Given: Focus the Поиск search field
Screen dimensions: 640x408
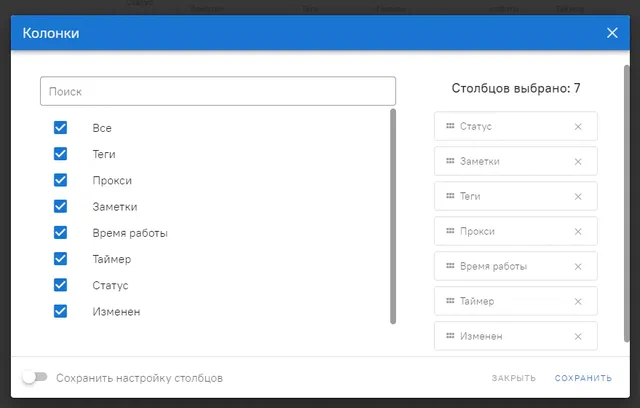Looking at the screenshot, I should click(x=218, y=91).
